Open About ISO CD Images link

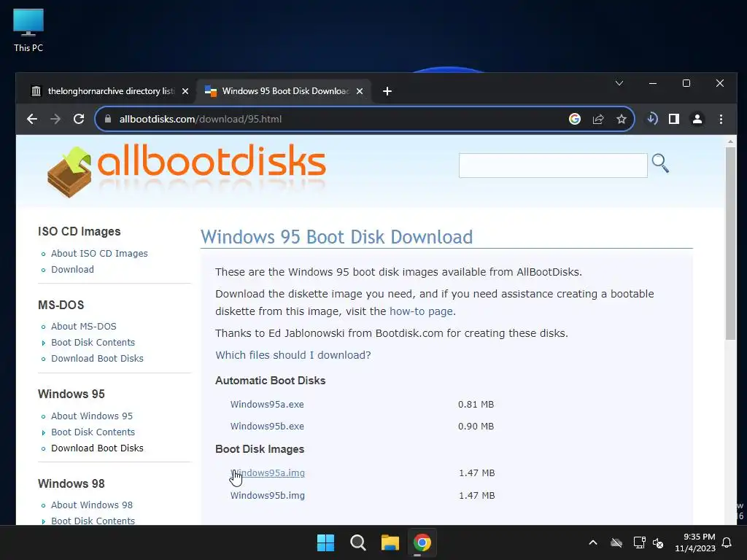99,253
